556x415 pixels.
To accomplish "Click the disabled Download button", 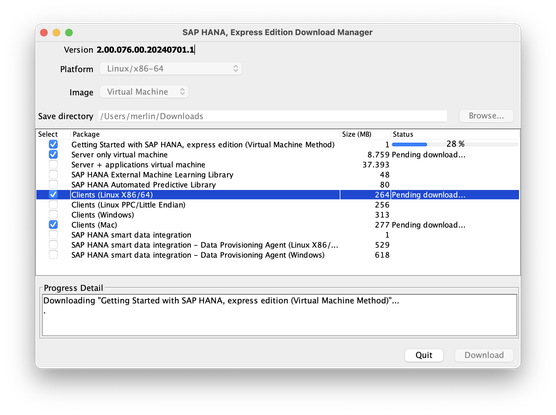I will click(484, 355).
